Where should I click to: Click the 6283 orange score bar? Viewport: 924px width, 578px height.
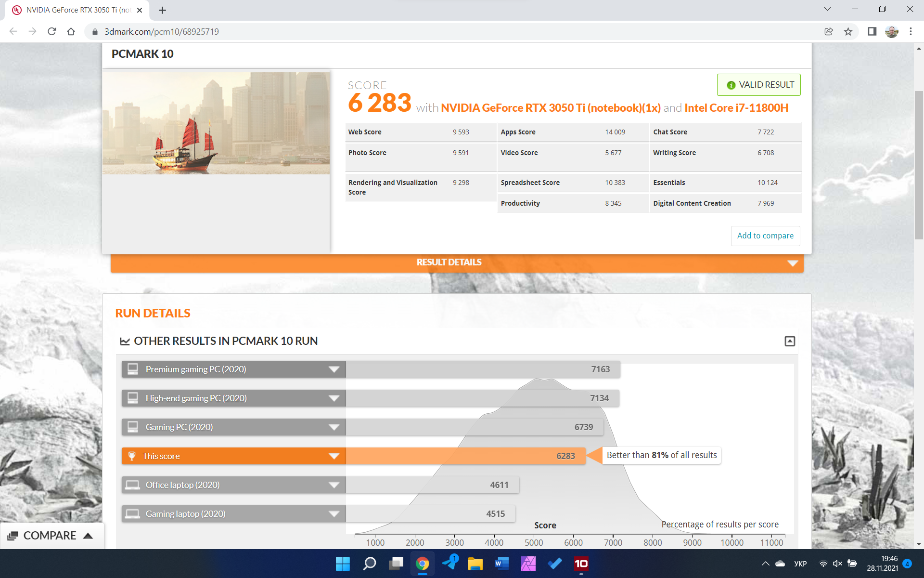[465, 456]
